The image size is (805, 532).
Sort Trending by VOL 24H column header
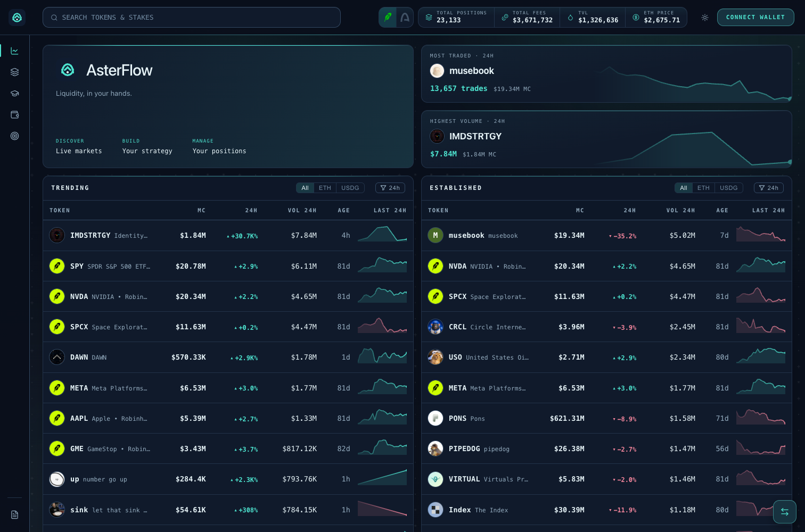click(302, 211)
